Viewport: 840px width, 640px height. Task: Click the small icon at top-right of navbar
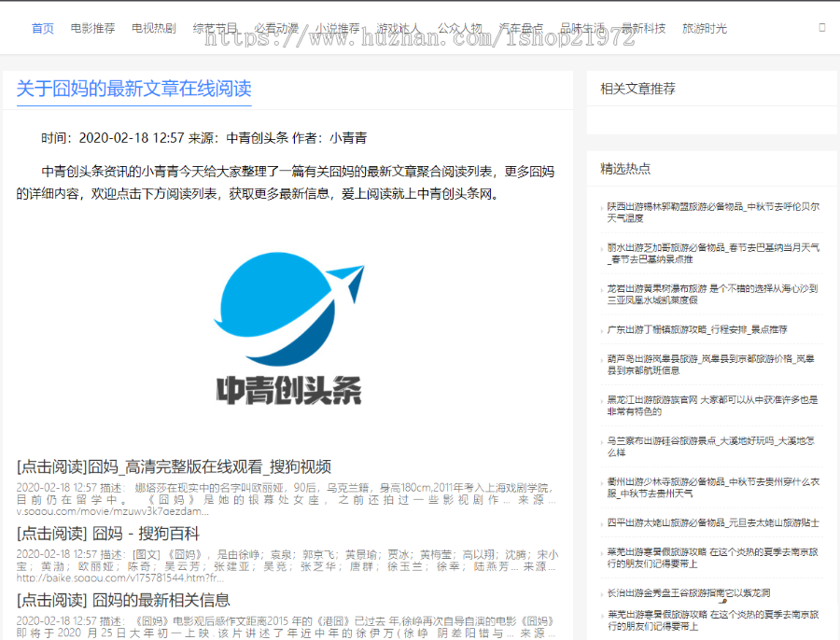822,27
